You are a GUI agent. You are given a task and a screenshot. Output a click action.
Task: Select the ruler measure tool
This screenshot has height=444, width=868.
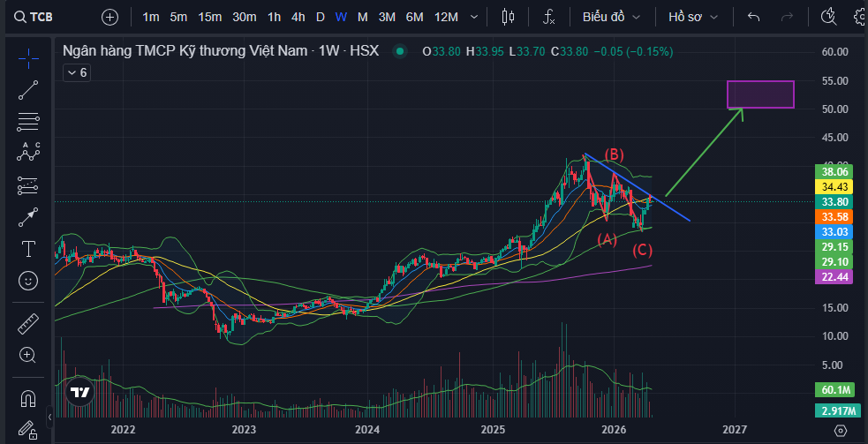(27, 324)
